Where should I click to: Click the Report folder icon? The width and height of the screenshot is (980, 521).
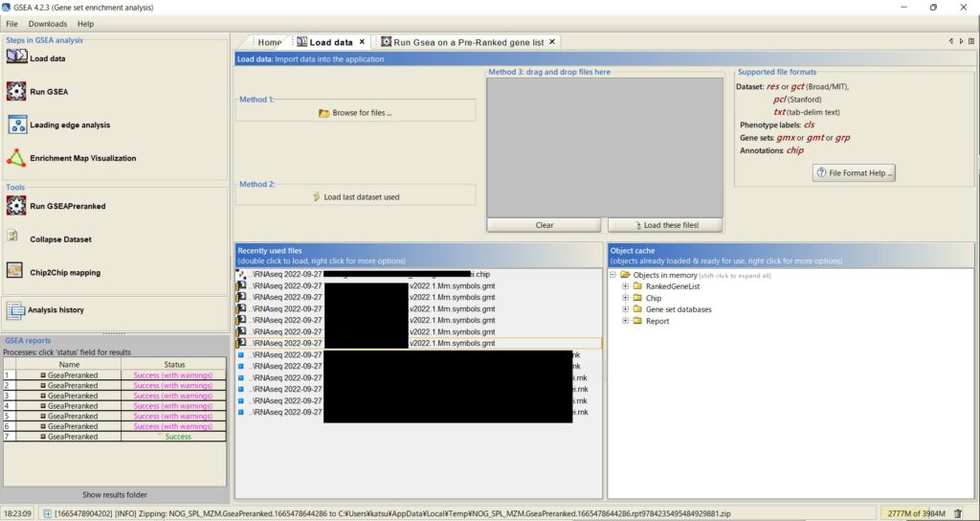[x=637, y=321]
